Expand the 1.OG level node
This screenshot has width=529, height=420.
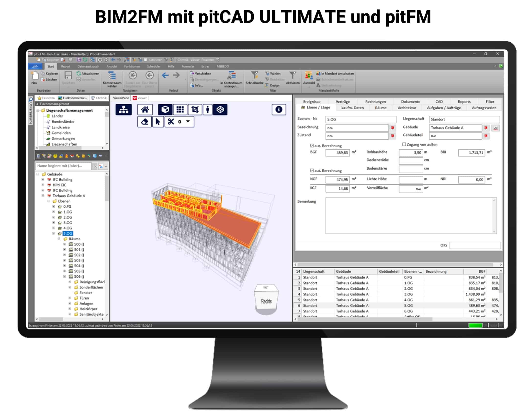[54, 212]
